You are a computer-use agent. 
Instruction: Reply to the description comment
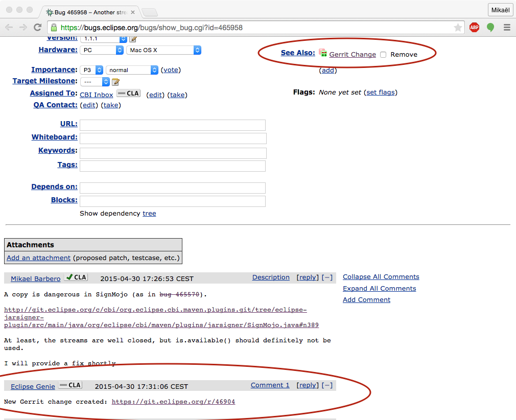pyautogui.click(x=308, y=277)
